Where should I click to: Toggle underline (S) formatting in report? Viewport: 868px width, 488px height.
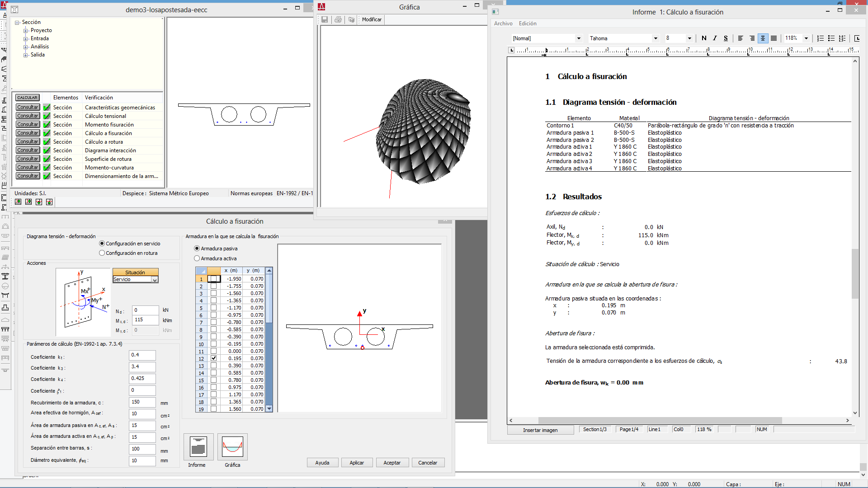click(726, 38)
